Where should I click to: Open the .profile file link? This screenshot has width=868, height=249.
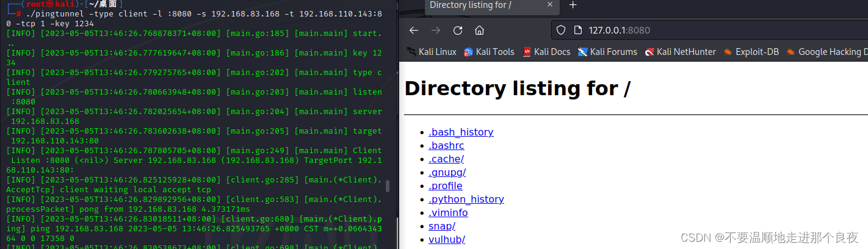click(446, 186)
